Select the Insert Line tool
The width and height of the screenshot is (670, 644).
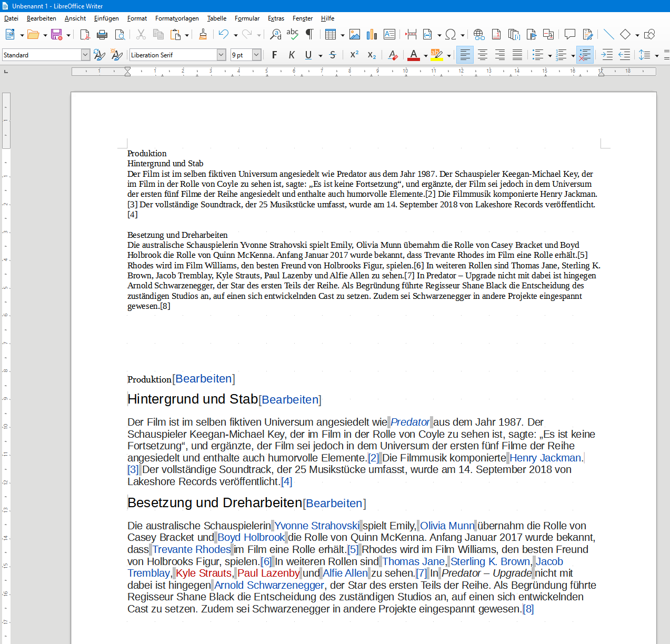pyautogui.click(x=609, y=35)
